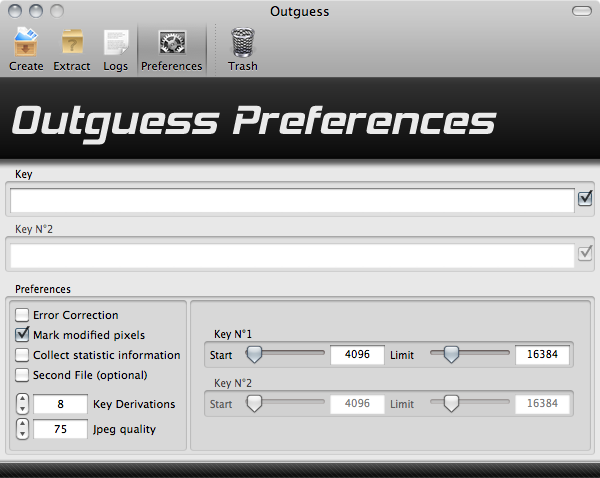This screenshot has height=478, width=600.
Task: Uncheck Mark modified pixels
Action: pos(22,335)
